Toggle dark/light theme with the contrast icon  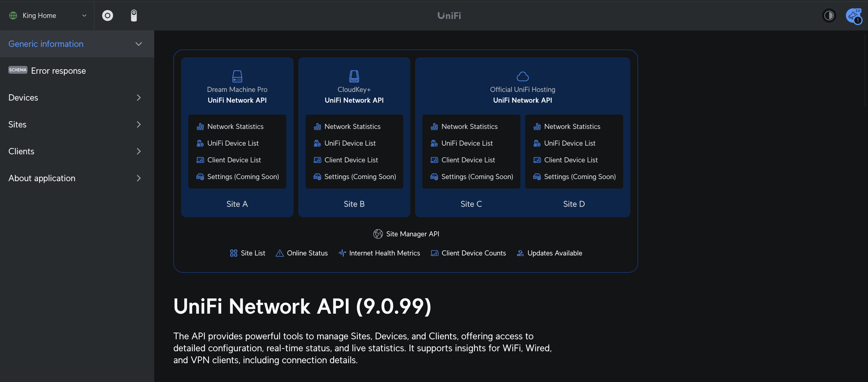[829, 16]
